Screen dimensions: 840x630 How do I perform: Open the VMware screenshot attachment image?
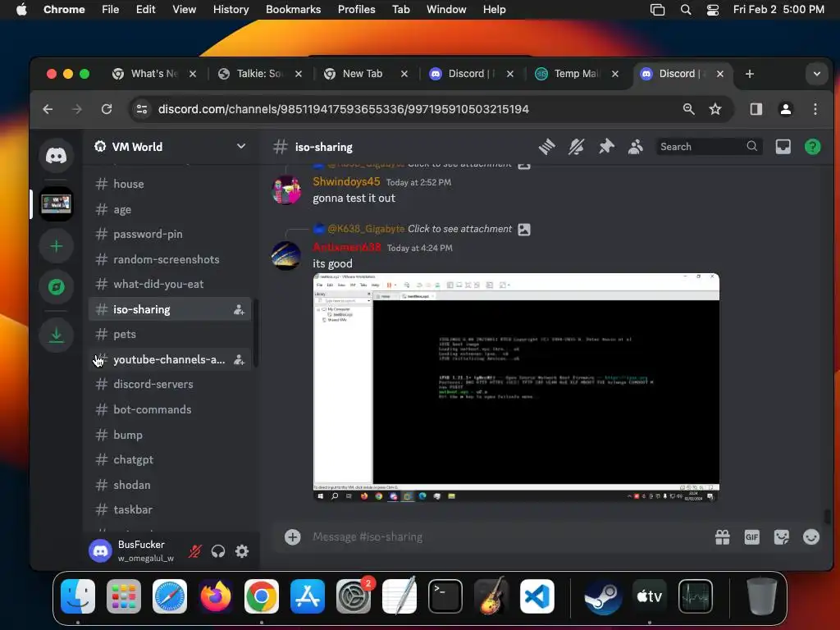[516, 387]
